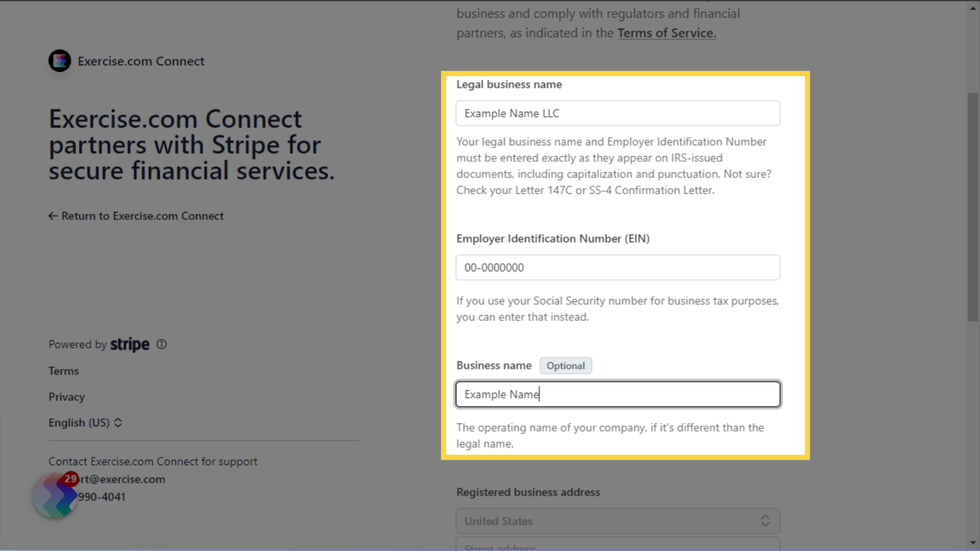The height and width of the screenshot is (551, 980).
Task: Click the scrollbar down arrow
Action: (974, 543)
